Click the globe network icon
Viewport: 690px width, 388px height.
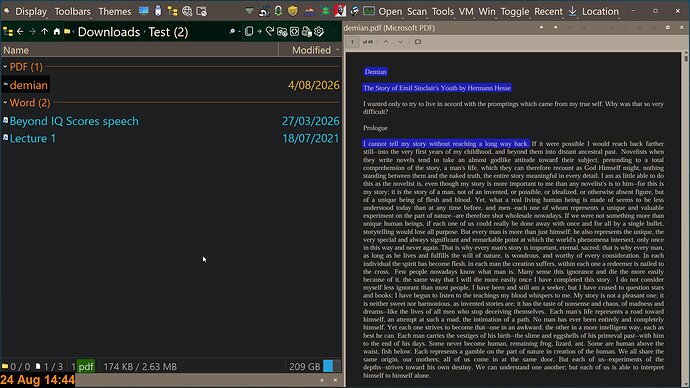(187, 11)
